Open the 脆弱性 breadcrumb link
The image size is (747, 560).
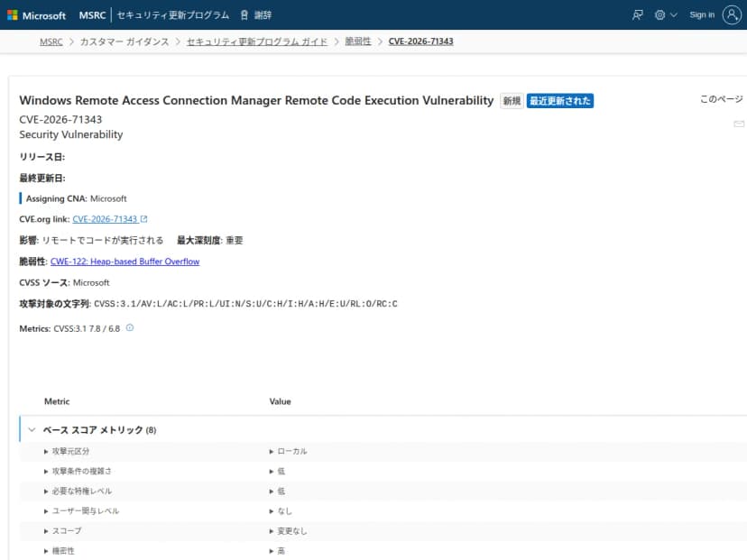pos(358,41)
